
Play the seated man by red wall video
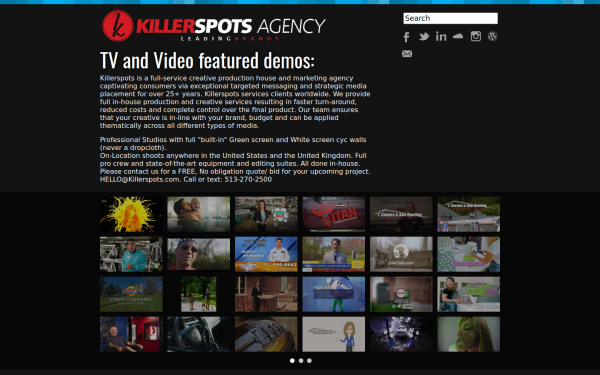click(131, 334)
